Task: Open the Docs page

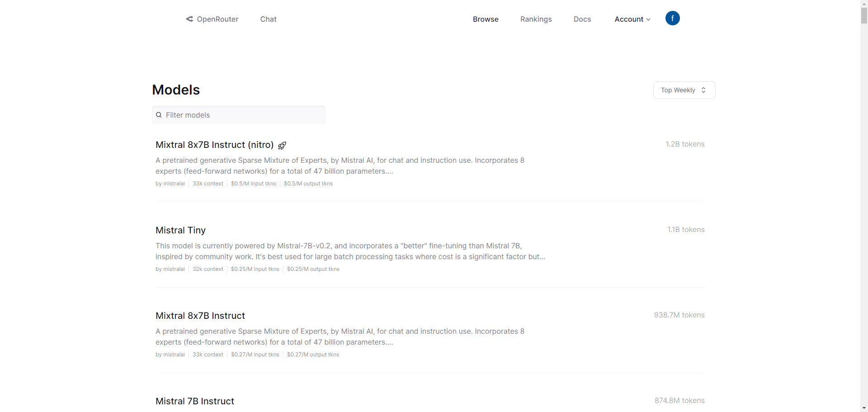Action: tap(582, 19)
